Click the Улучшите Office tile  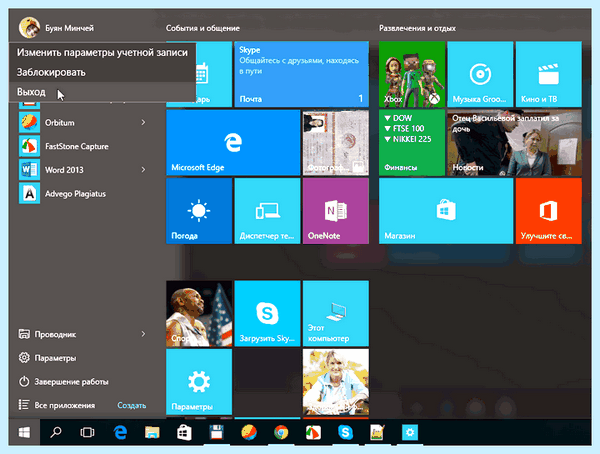click(549, 211)
